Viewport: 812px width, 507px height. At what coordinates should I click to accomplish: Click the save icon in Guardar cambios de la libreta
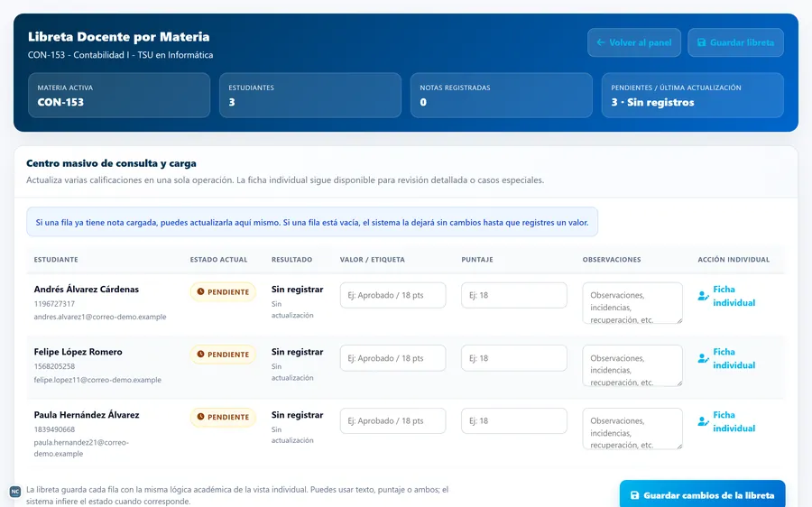point(634,495)
